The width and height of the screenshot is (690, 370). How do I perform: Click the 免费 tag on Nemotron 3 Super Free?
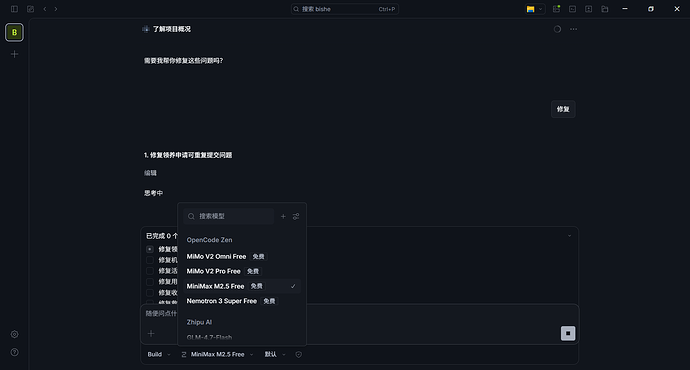tap(269, 301)
